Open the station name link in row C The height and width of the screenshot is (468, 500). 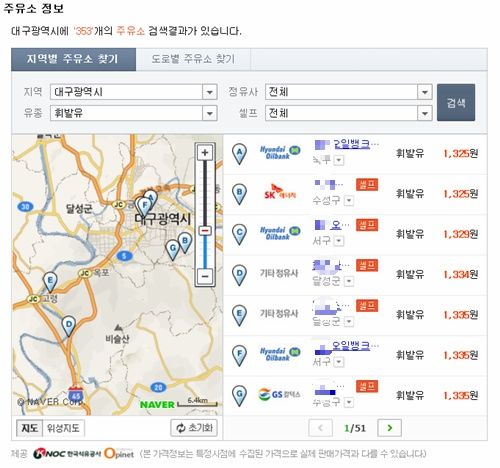[332, 225]
